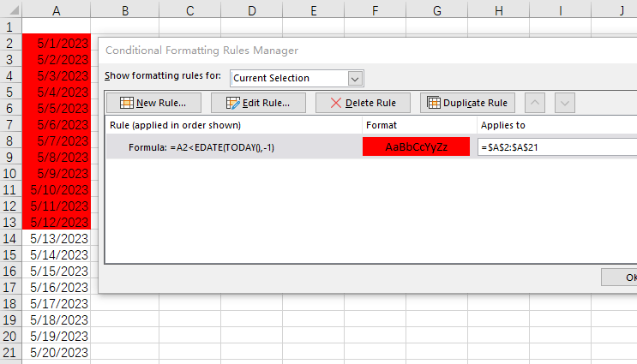Viewport: 637px width, 364px height.
Task: Click cell containing 5/19/2023
Action: click(x=57, y=336)
